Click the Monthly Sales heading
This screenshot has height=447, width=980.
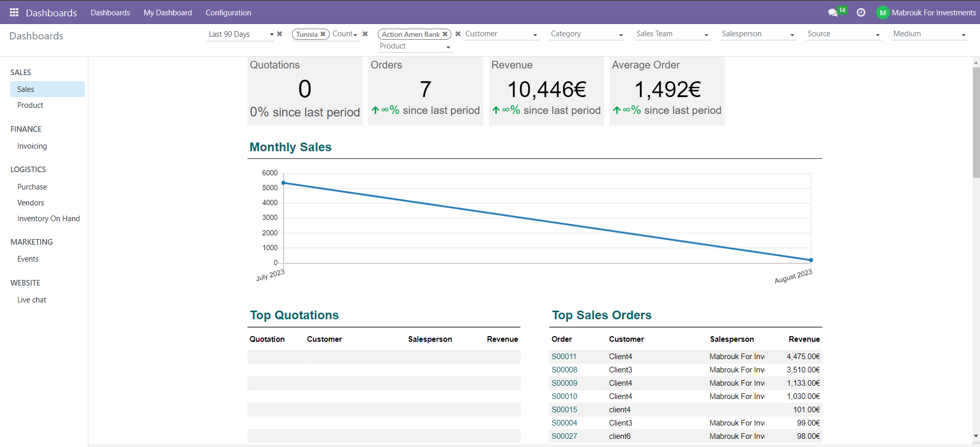pyautogui.click(x=290, y=147)
